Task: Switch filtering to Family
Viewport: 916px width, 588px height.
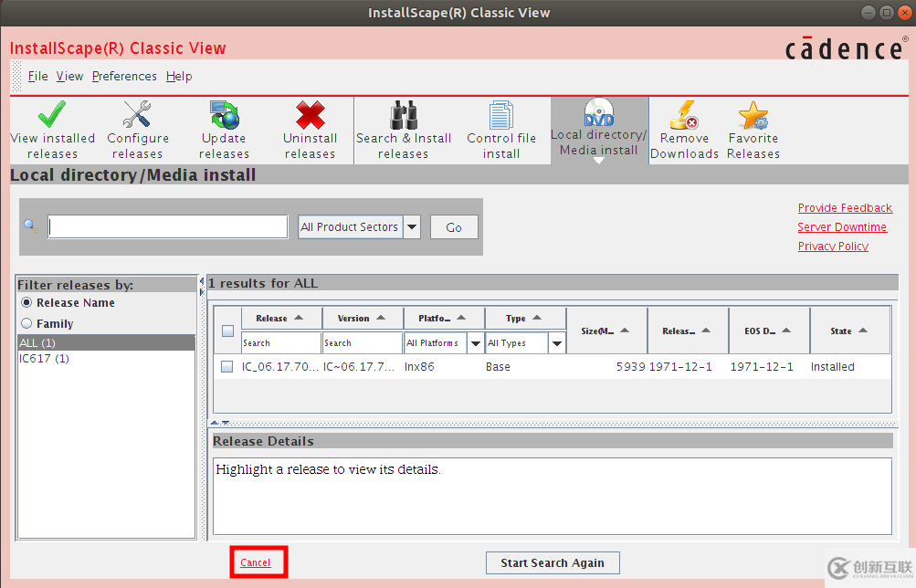Action: pyautogui.click(x=28, y=323)
